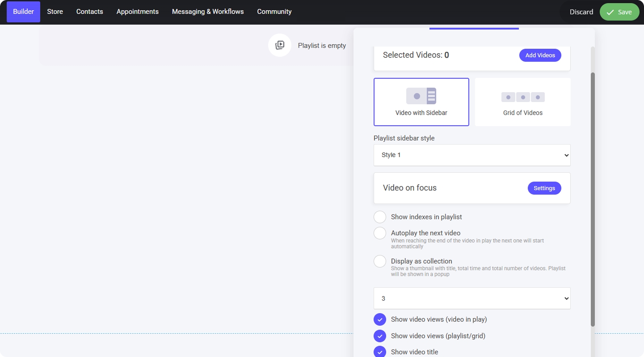Select the Grid of Videos layout icon
Viewport: 644px width, 357px height.
(x=522, y=97)
